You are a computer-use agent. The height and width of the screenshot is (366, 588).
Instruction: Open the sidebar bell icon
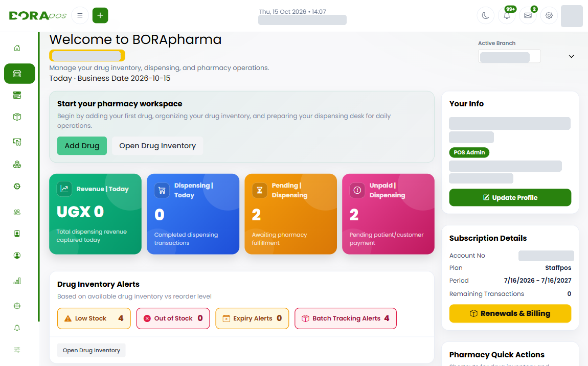[x=17, y=328]
